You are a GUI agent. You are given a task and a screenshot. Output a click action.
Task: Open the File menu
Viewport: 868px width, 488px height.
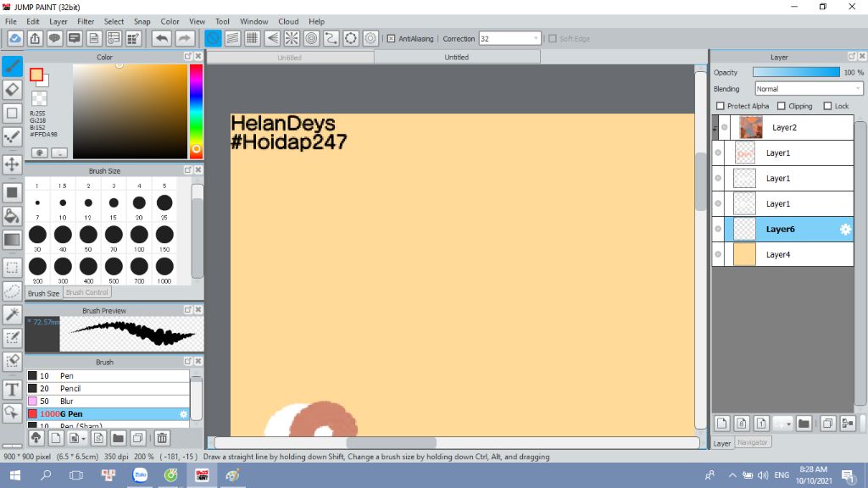pyautogui.click(x=10, y=21)
